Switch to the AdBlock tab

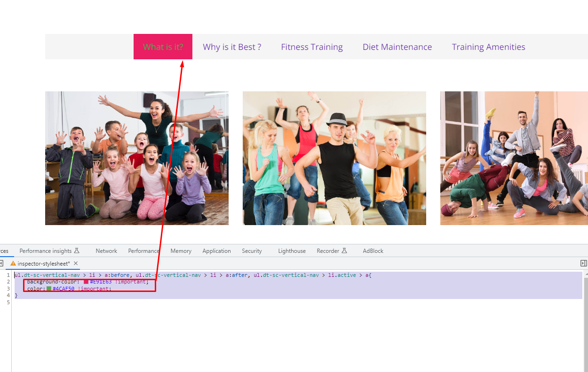click(x=373, y=251)
